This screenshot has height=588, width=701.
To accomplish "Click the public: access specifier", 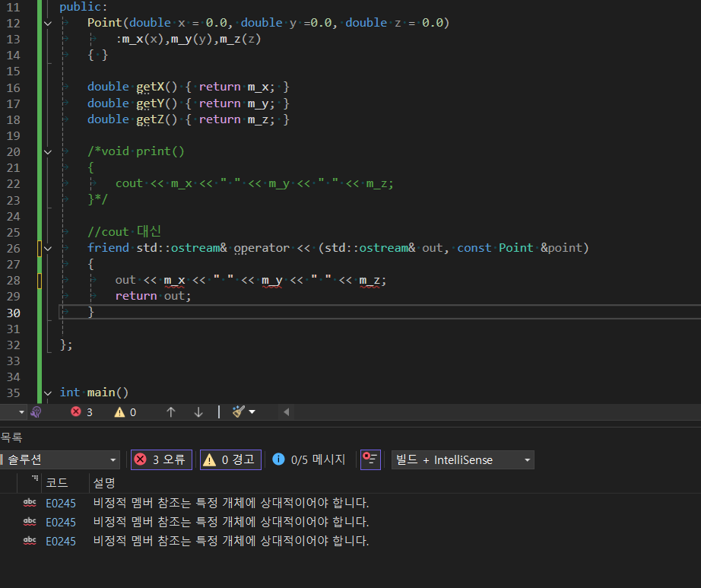I will click(84, 7).
